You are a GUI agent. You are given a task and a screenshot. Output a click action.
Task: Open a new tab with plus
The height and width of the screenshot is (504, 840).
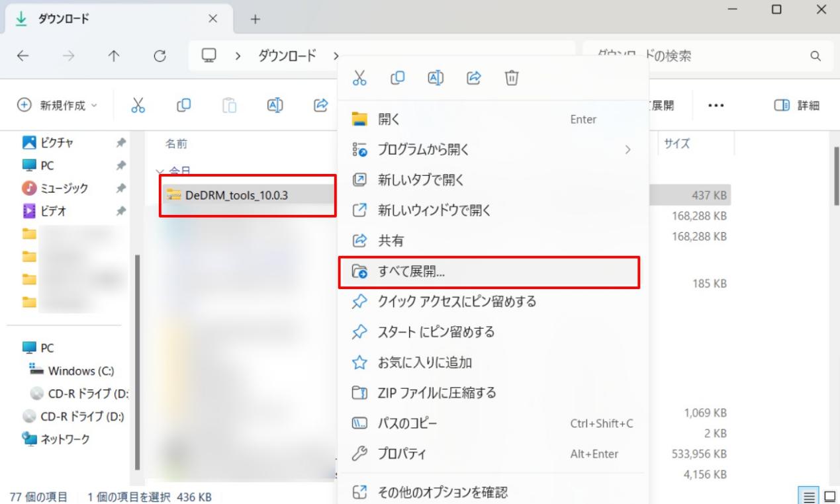pos(254,19)
